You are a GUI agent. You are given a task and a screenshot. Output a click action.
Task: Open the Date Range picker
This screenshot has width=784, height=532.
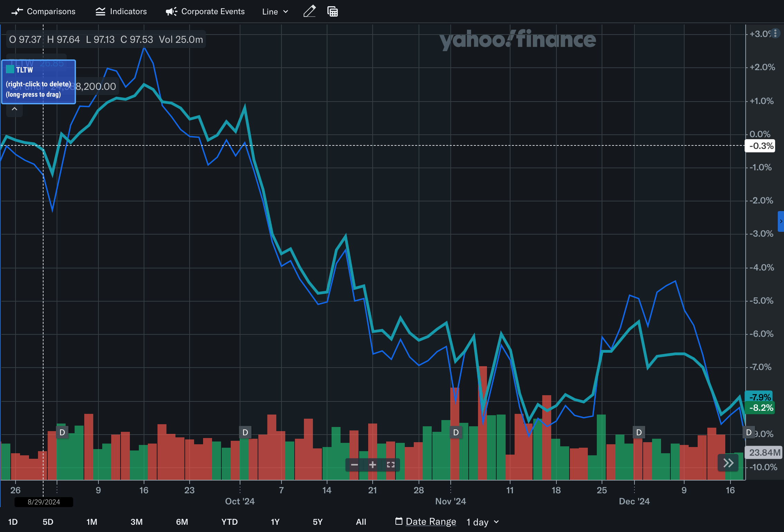[x=426, y=522]
